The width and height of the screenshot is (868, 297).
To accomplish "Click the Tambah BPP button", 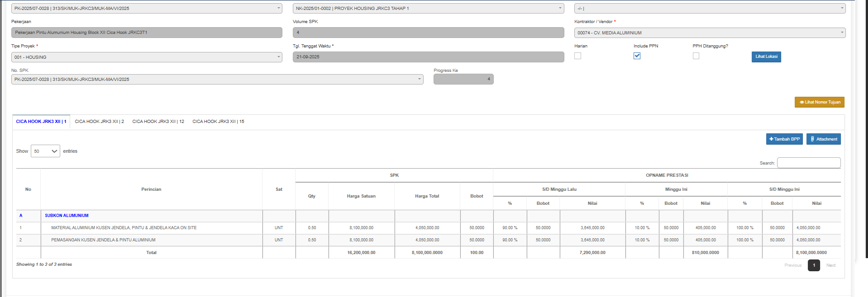I will (x=784, y=139).
